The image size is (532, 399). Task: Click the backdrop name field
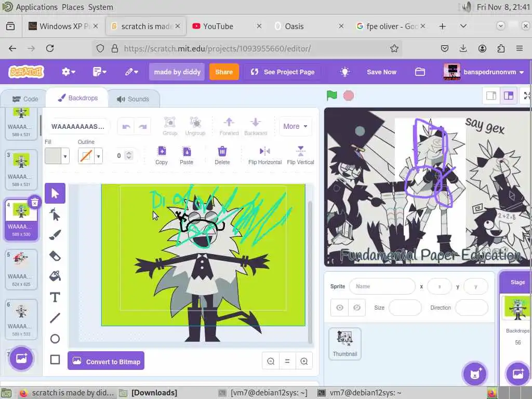tap(78, 127)
